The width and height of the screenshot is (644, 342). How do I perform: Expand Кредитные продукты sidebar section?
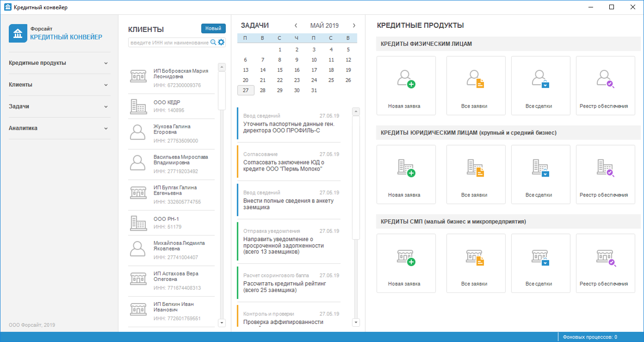coord(59,63)
